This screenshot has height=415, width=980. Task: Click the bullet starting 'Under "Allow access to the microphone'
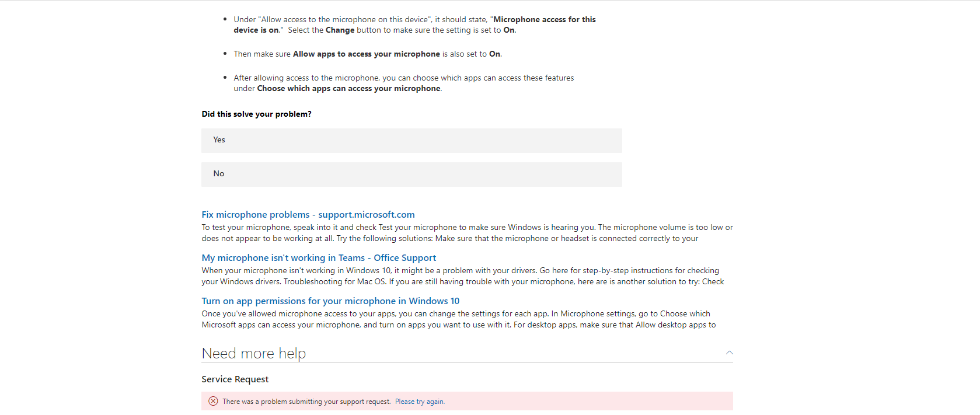[x=414, y=25]
